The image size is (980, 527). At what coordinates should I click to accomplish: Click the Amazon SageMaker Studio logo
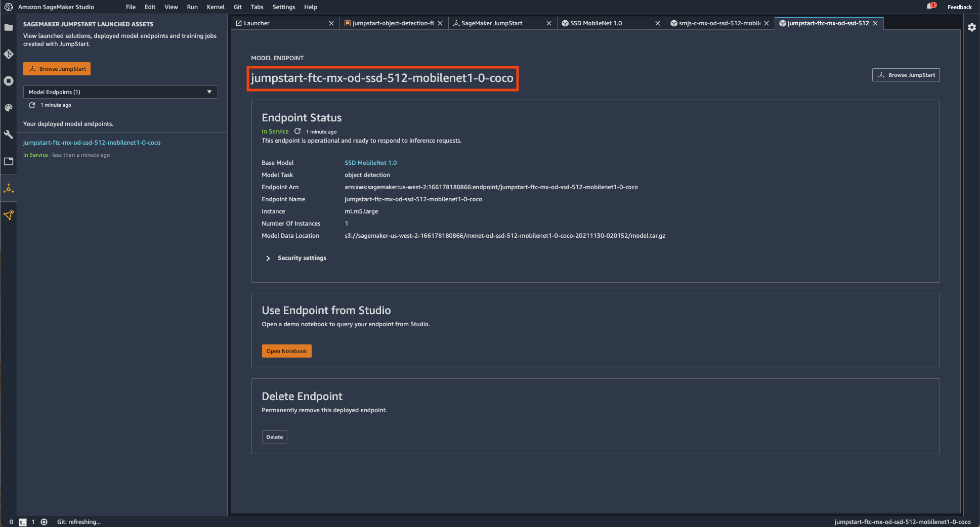[x=9, y=7]
